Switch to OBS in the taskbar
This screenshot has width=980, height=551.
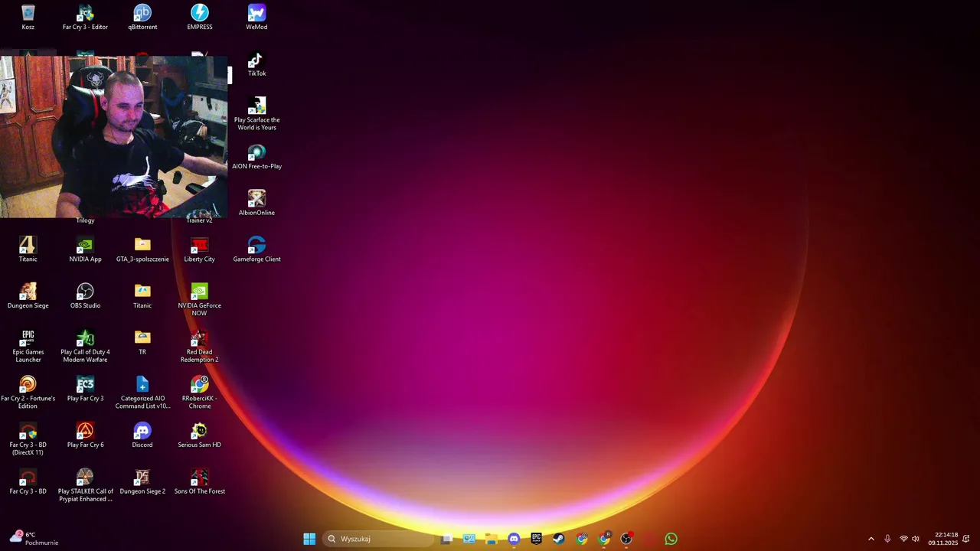click(x=626, y=539)
